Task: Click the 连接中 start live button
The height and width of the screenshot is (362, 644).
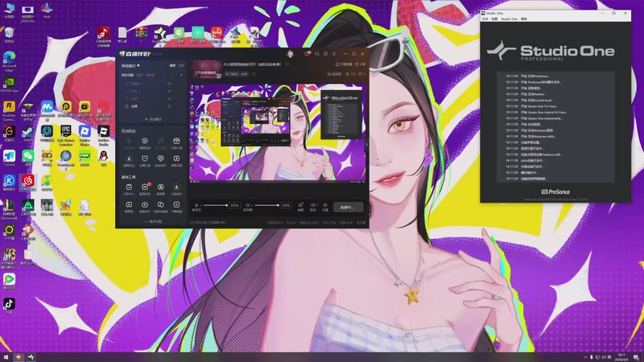Action: pyautogui.click(x=349, y=208)
